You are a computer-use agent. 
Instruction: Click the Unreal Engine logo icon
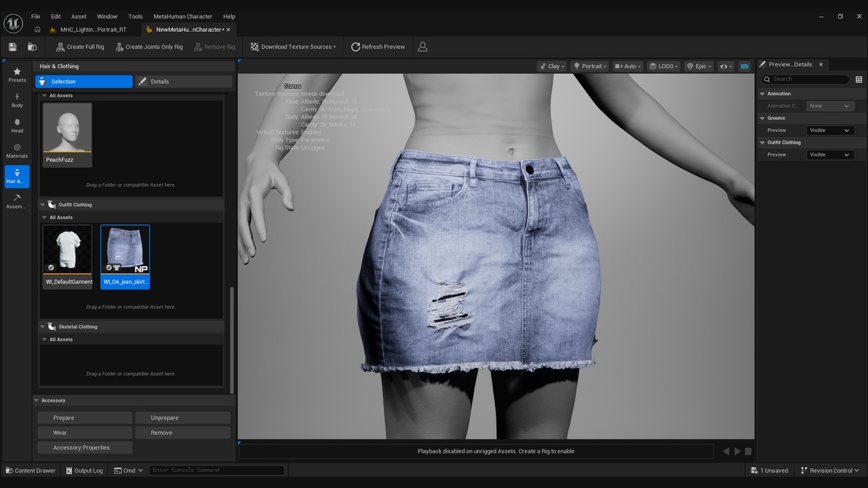click(x=14, y=23)
